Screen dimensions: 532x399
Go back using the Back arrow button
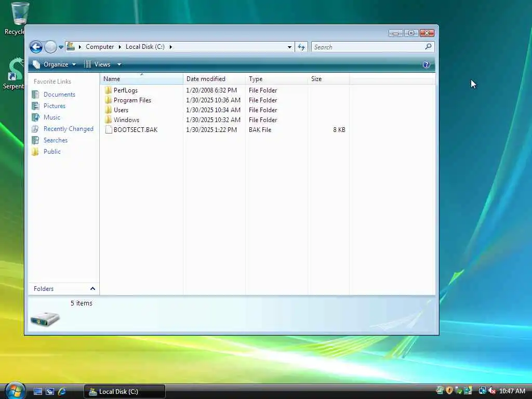pos(36,47)
